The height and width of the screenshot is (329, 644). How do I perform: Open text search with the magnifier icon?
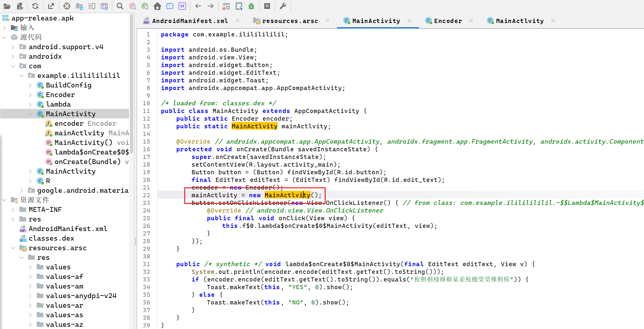click(x=120, y=6)
